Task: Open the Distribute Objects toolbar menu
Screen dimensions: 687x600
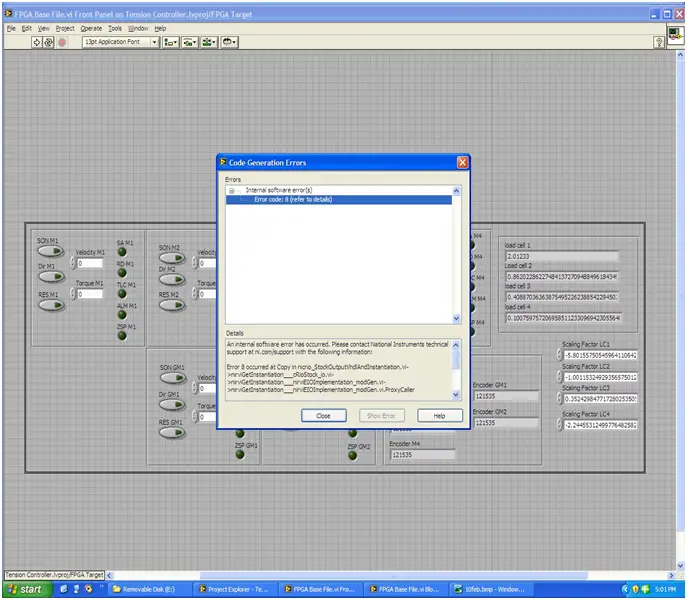Action: click(x=190, y=42)
